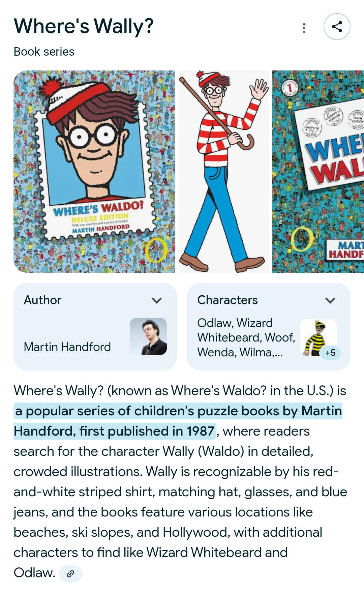Click the Characters card heading
364x592 pixels.
click(x=227, y=300)
